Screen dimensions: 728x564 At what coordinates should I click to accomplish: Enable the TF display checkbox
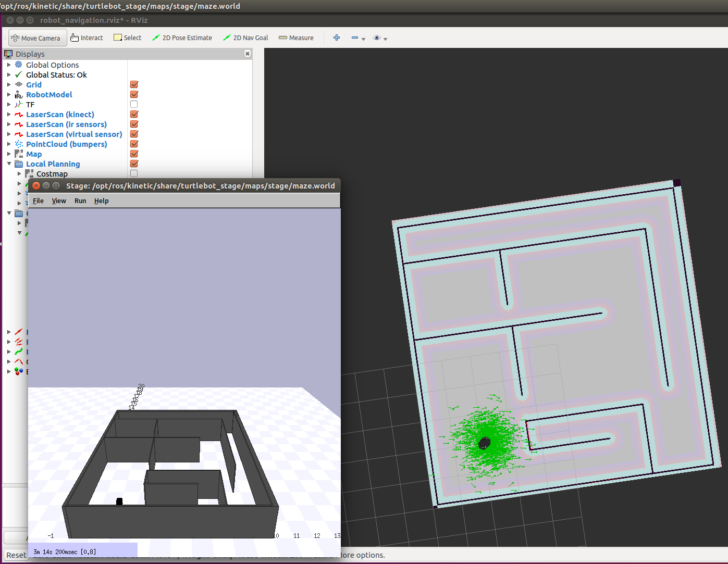tap(134, 104)
